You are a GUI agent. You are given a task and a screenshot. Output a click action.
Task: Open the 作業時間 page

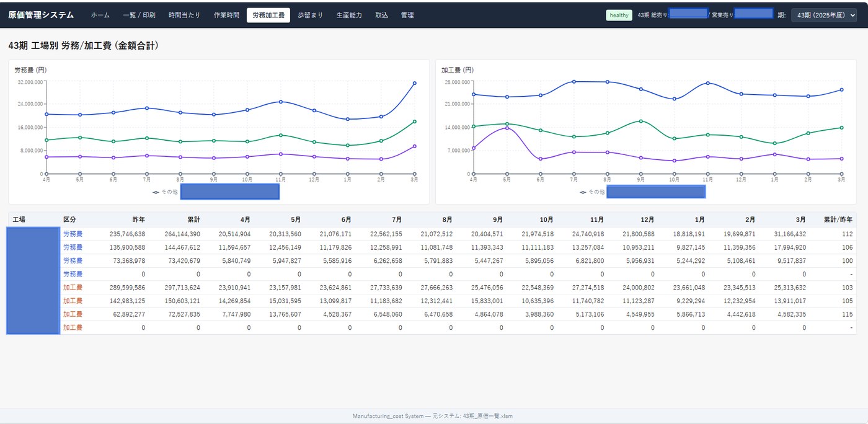226,15
